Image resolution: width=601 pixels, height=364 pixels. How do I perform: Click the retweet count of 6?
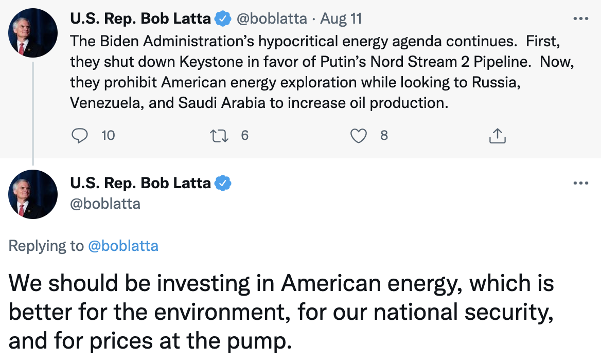click(x=244, y=136)
